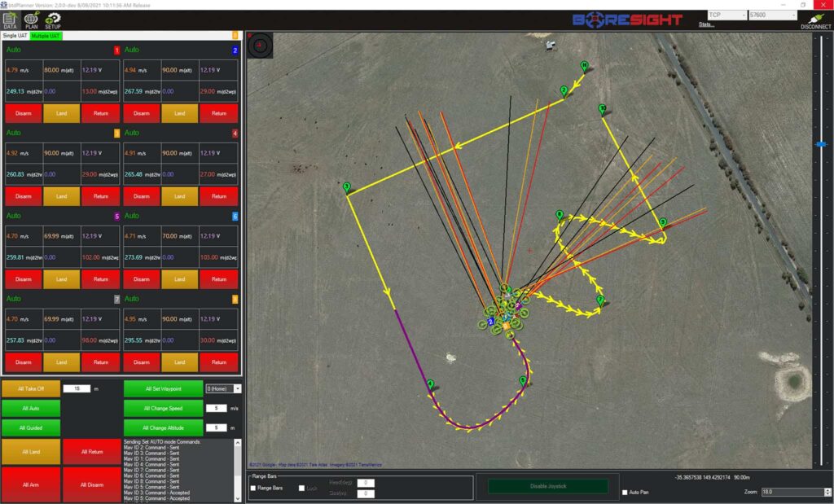Switch to the Multiple UAT tab
This screenshot has height=504, width=834.
click(45, 36)
